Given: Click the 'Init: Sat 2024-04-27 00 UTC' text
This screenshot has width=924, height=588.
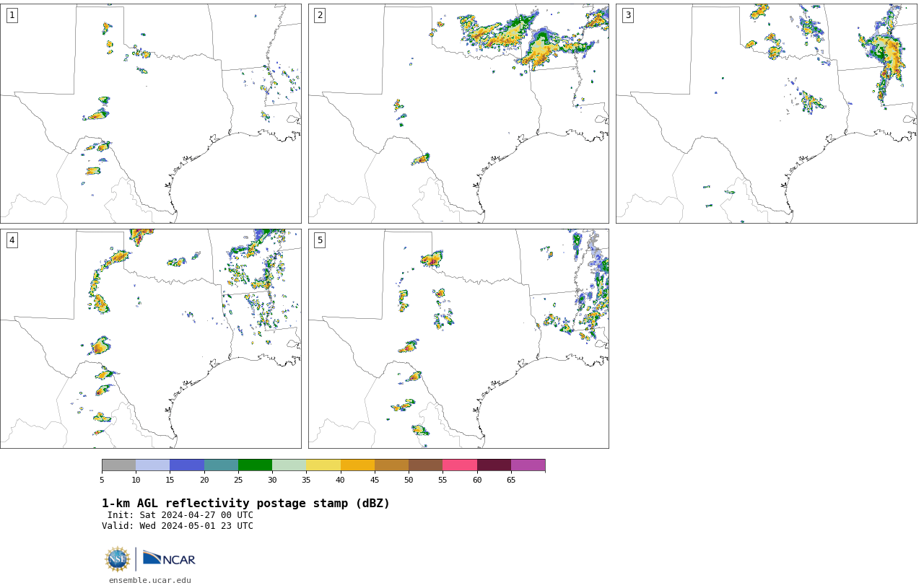Looking at the screenshot, I should point(180,515).
